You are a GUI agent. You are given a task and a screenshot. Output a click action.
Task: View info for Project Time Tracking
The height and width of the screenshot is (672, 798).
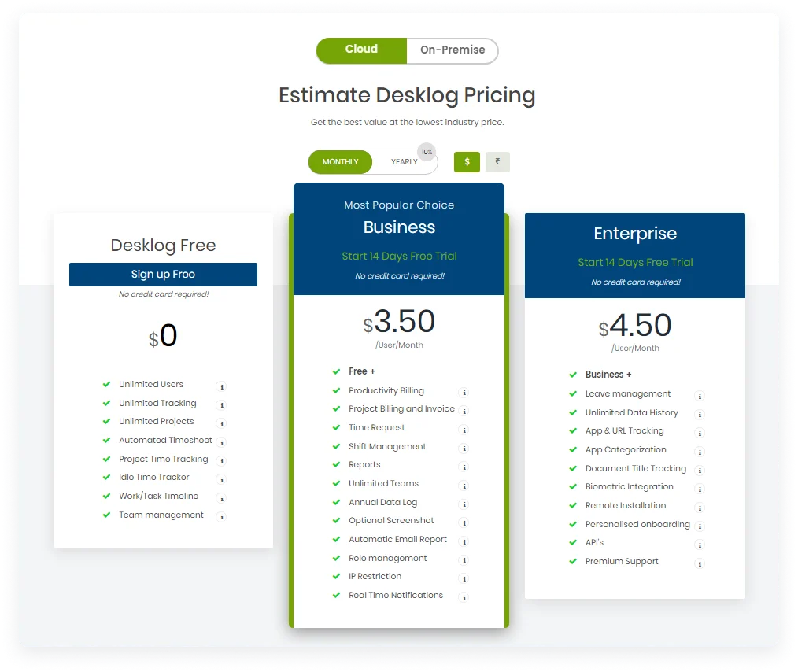pyautogui.click(x=221, y=461)
